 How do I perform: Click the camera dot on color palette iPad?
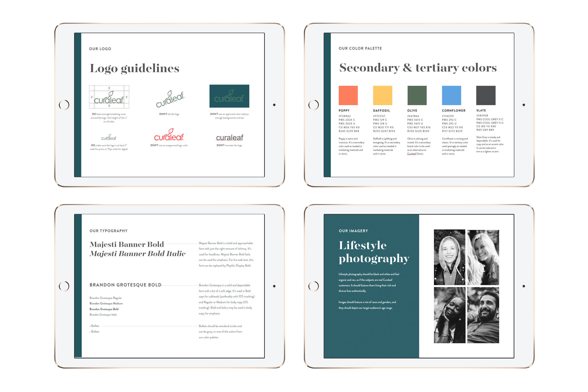point(524,105)
